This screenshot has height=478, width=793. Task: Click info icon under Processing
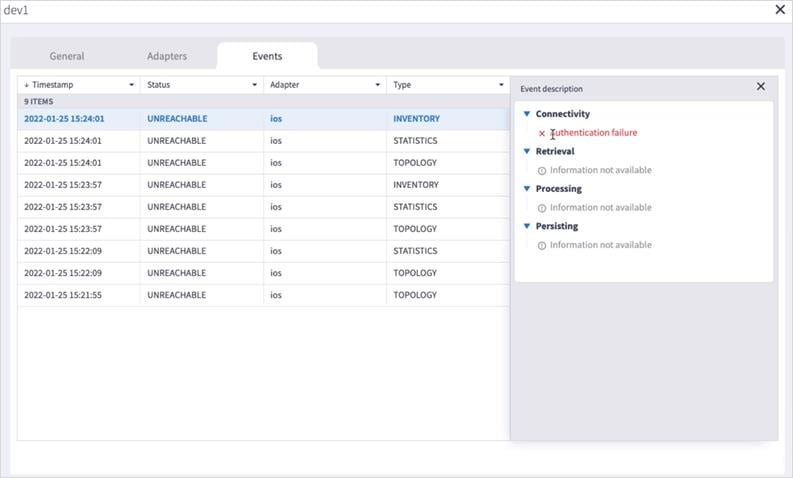tap(542, 208)
